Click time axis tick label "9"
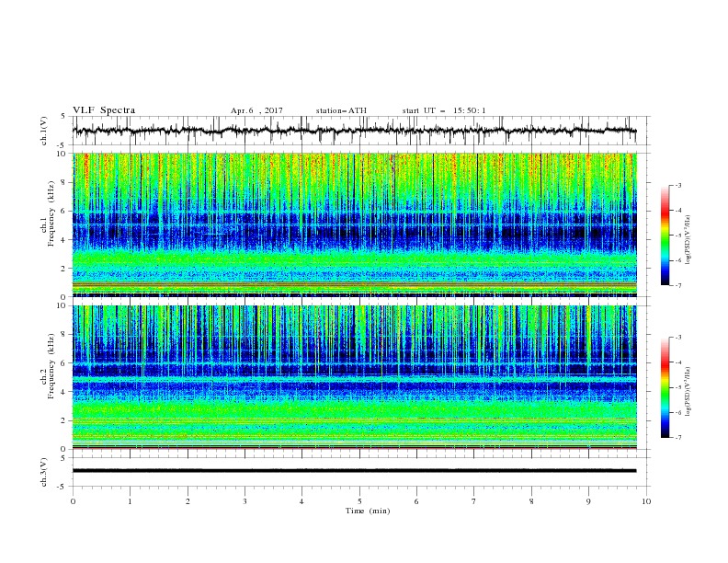 pos(588,501)
